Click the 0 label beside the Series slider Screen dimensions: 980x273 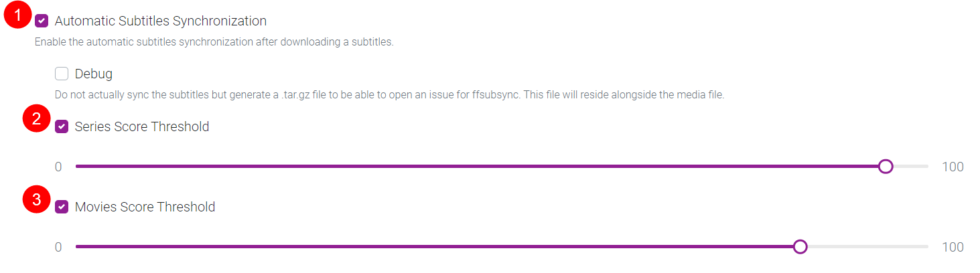pos(58,167)
